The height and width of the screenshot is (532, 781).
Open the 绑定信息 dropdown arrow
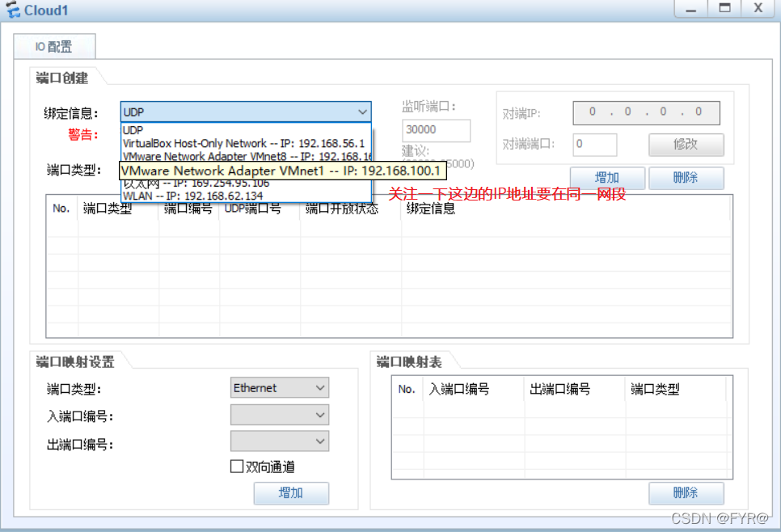362,112
